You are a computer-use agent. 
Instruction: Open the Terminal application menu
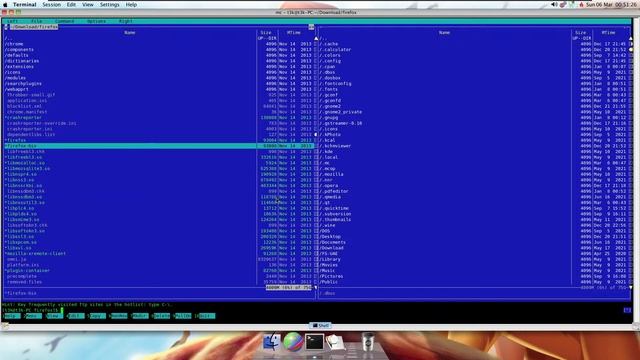(24, 4)
